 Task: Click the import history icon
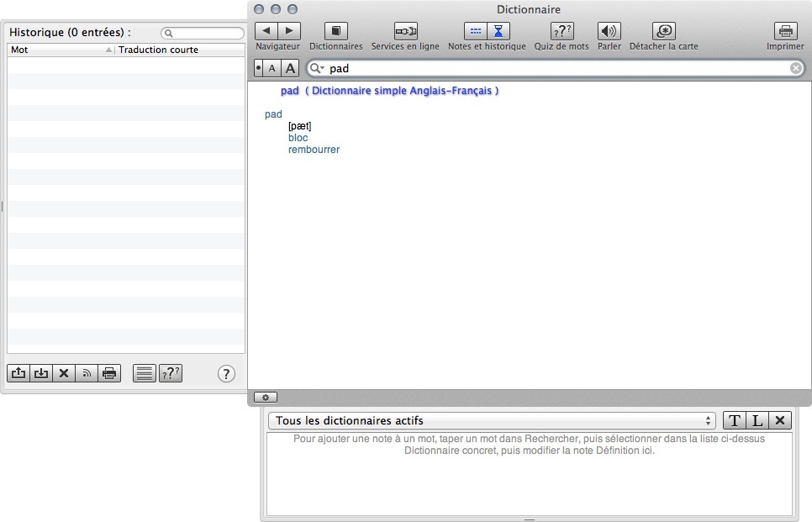tap(41, 373)
